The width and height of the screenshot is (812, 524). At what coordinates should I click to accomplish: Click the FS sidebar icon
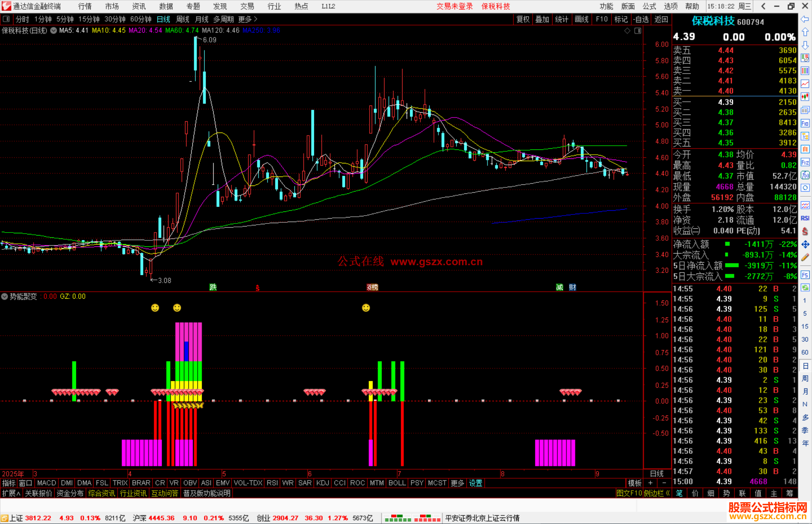[805, 275]
